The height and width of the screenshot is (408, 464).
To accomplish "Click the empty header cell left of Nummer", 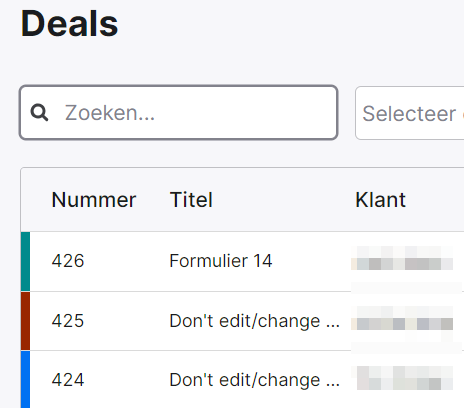I will [x=36, y=200].
